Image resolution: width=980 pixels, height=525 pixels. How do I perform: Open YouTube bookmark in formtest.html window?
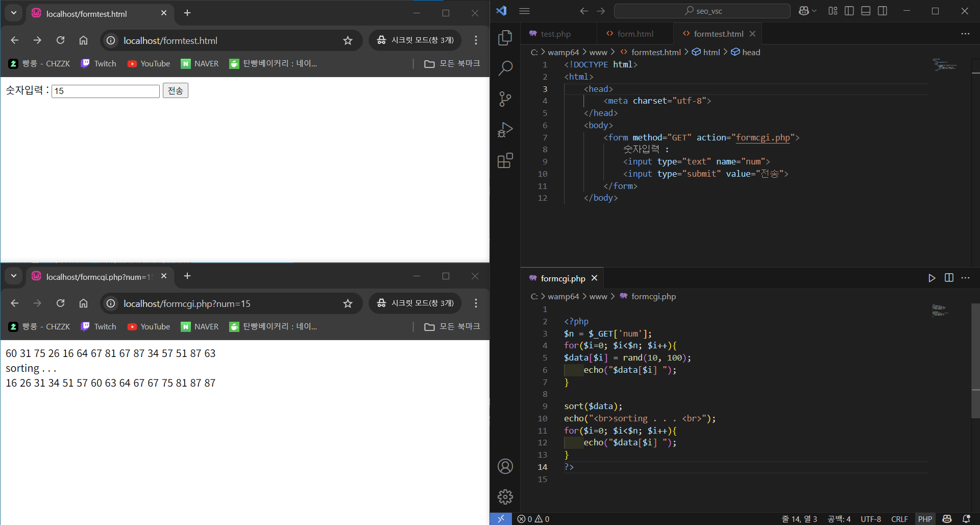149,63
